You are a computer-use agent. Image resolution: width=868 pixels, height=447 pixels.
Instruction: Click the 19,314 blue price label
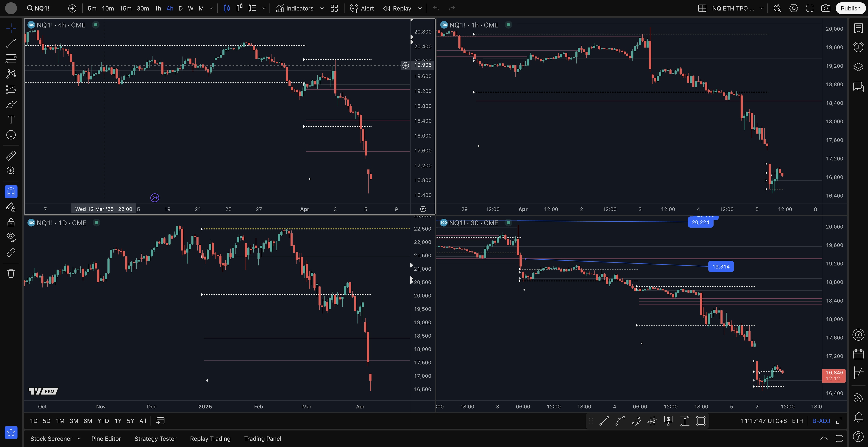[x=721, y=267]
